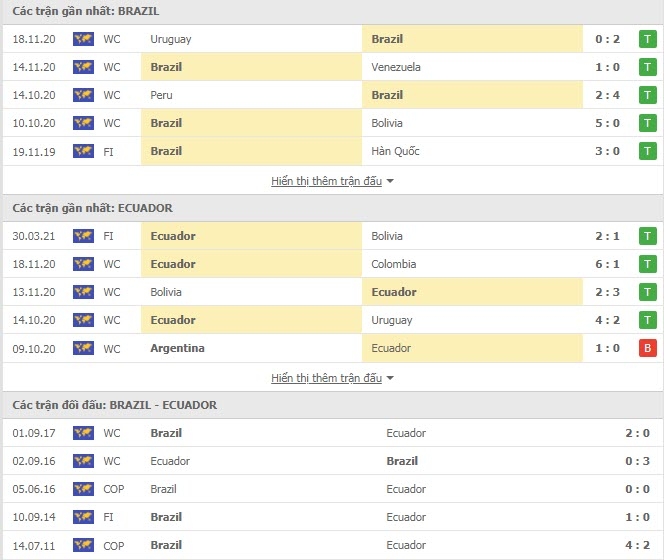Click dropdown arrow next to Brazil's show more link
664x560 pixels.
click(390, 181)
